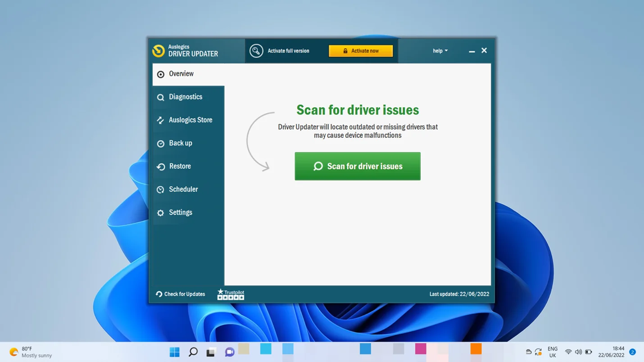Expand the help dropdown menu
The image size is (644, 362).
[440, 51]
